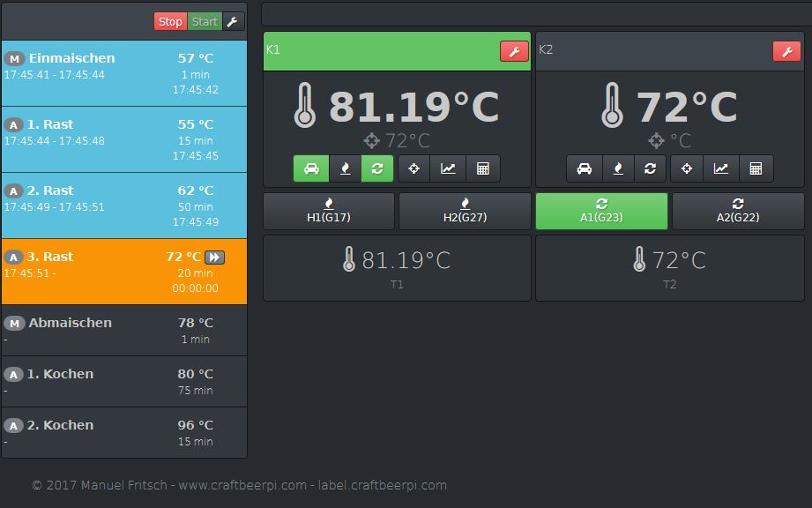812x508 pixels.
Task: Open the calculator icon on K2
Action: [756, 168]
